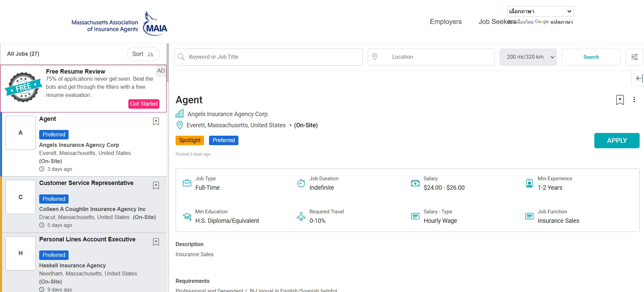644x292 pixels.
Task: Open the Job Seekers menu
Action: tap(497, 22)
